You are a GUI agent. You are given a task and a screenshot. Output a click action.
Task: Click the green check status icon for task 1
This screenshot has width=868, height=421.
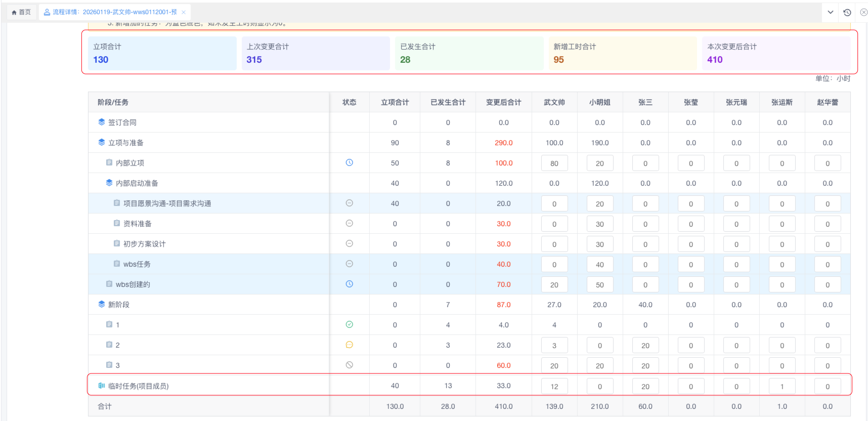coord(349,324)
